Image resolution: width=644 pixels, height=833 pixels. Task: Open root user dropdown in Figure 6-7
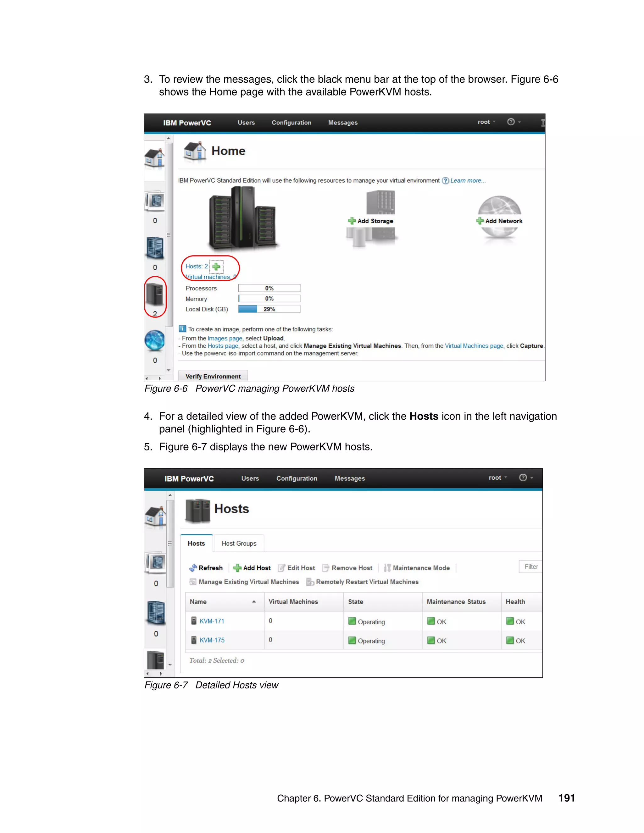(x=497, y=477)
